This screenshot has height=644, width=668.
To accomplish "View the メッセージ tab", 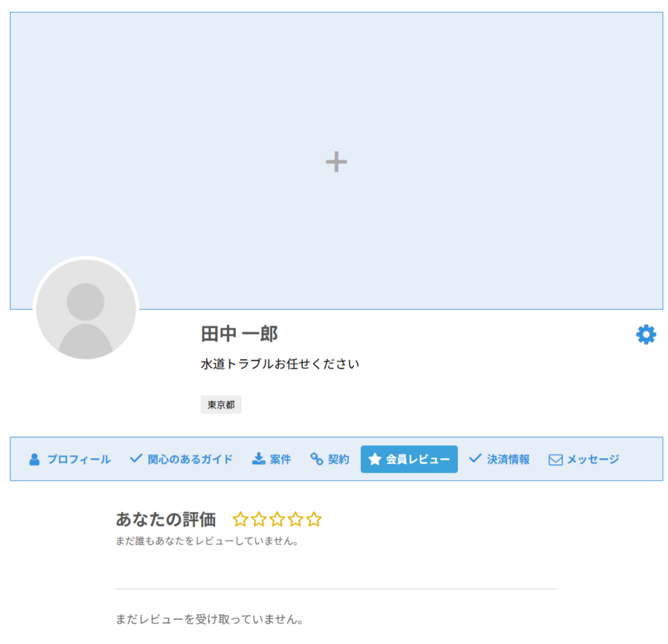I will 593,459.
